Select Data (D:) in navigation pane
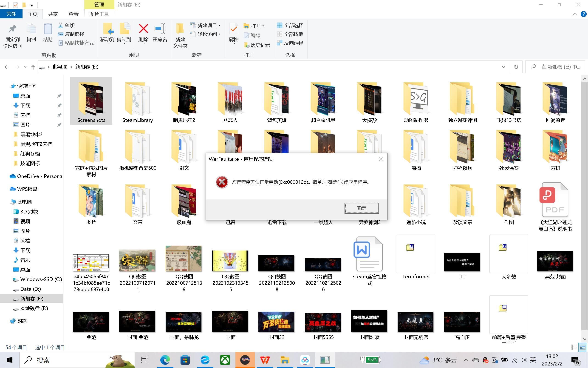Image resolution: width=588 pixels, height=368 pixels. click(27, 289)
